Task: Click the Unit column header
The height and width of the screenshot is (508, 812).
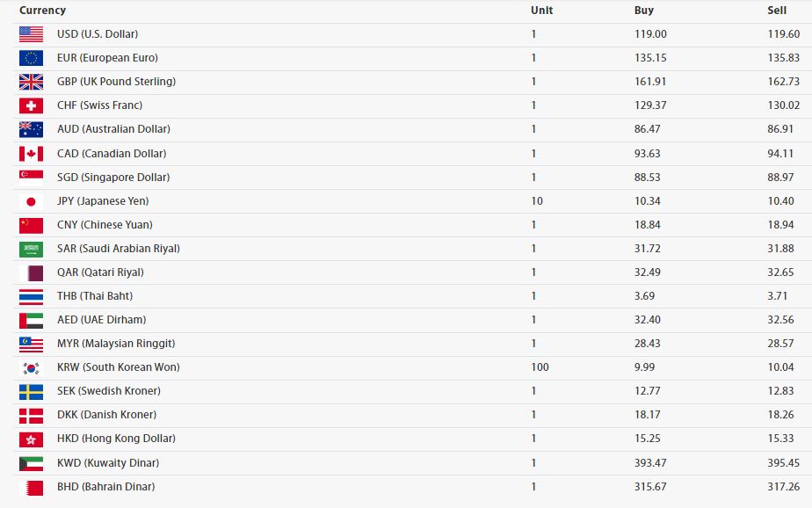Action: [x=541, y=11]
